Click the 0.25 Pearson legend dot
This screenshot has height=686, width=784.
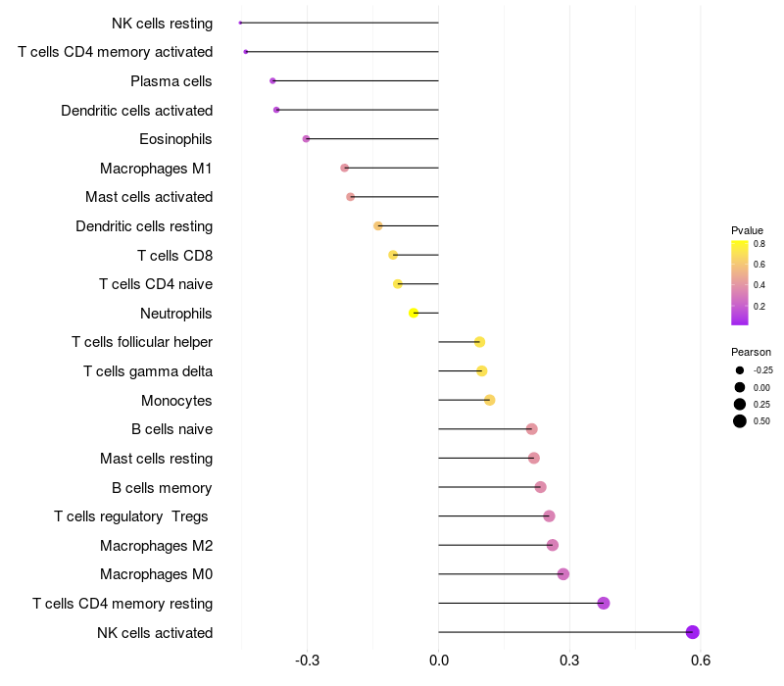[740, 404]
